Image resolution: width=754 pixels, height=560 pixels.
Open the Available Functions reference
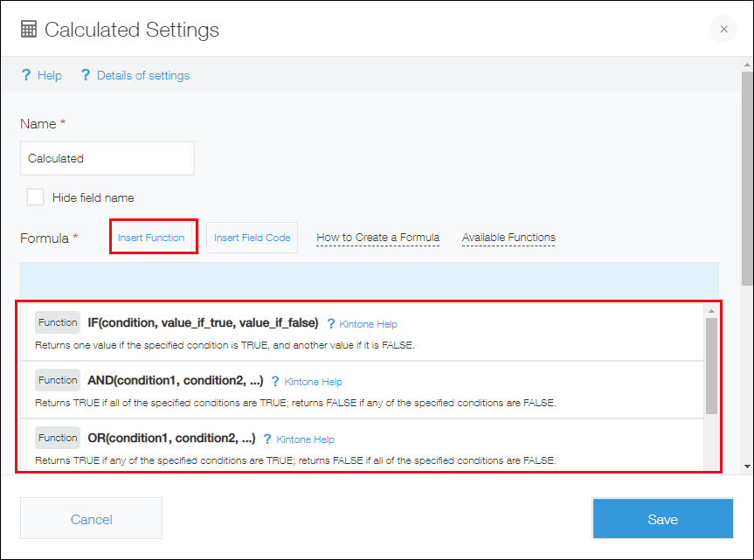click(x=508, y=238)
